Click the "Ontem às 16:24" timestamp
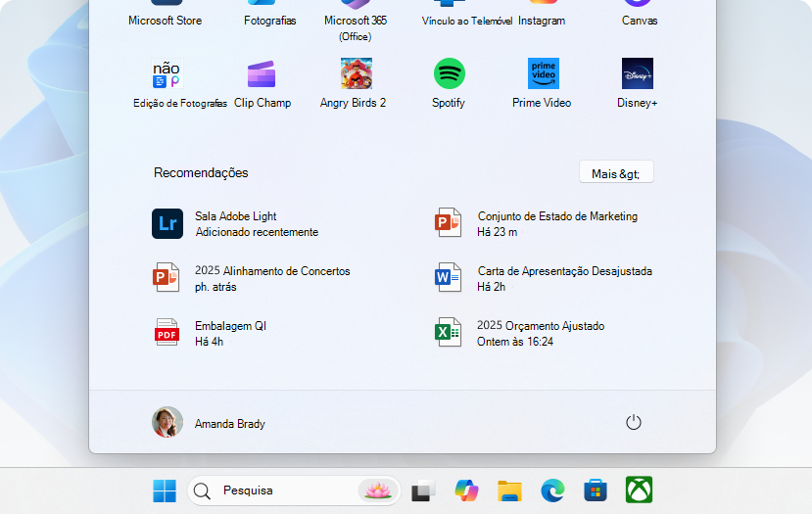This screenshot has height=514, width=812. [515, 342]
